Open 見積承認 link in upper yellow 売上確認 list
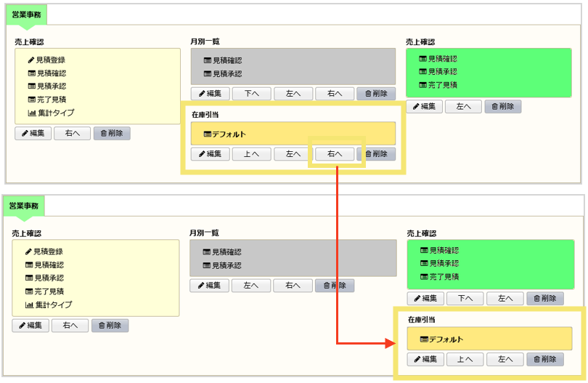The image size is (588, 383). [51, 86]
